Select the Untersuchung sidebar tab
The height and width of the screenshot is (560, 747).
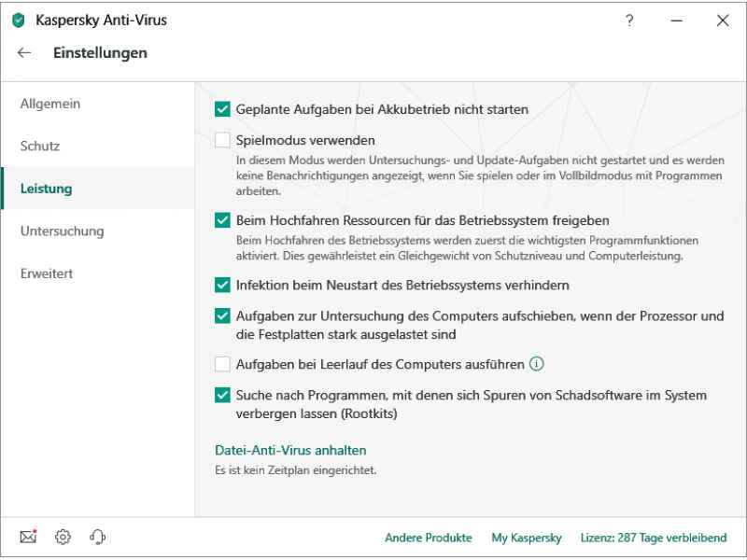click(x=62, y=231)
